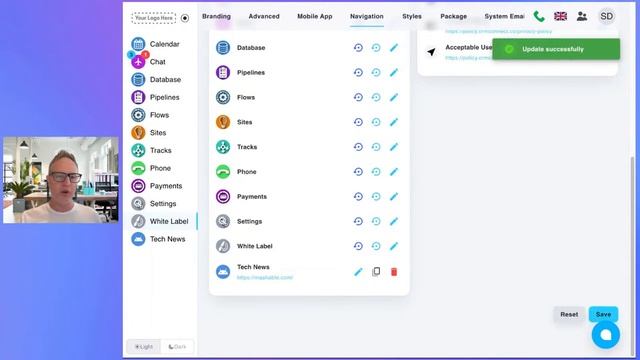This screenshot has width=640, height=360.
Task: Copy the Tech News navigation item
Action: point(376,272)
